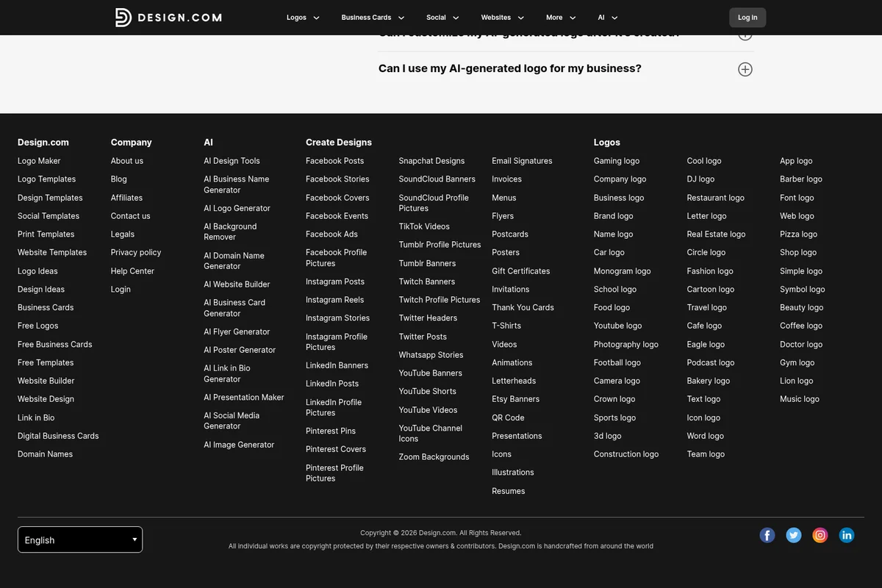
Task: Open AI Design Tools link
Action: pos(232,161)
